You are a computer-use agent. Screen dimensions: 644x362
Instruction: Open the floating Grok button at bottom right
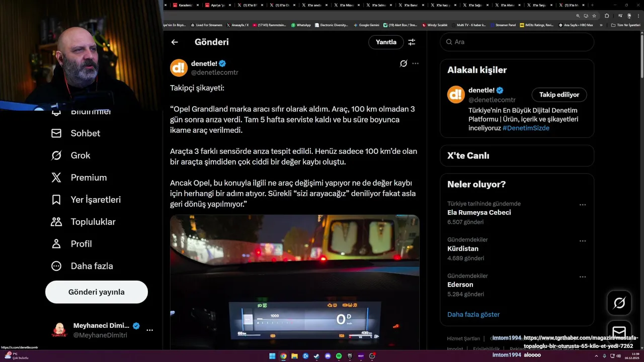pos(619,303)
